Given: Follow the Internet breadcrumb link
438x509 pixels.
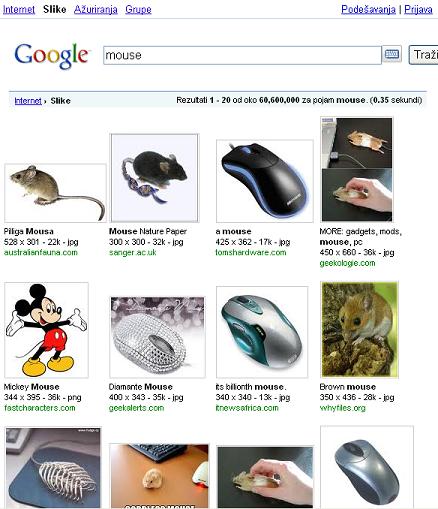Looking at the screenshot, I should pyautogui.click(x=28, y=101).
